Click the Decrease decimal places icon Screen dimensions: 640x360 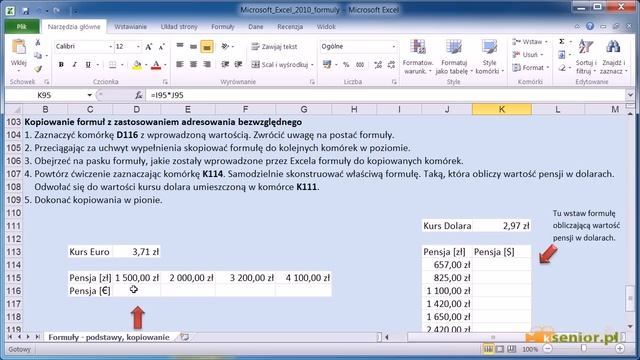(391, 64)
